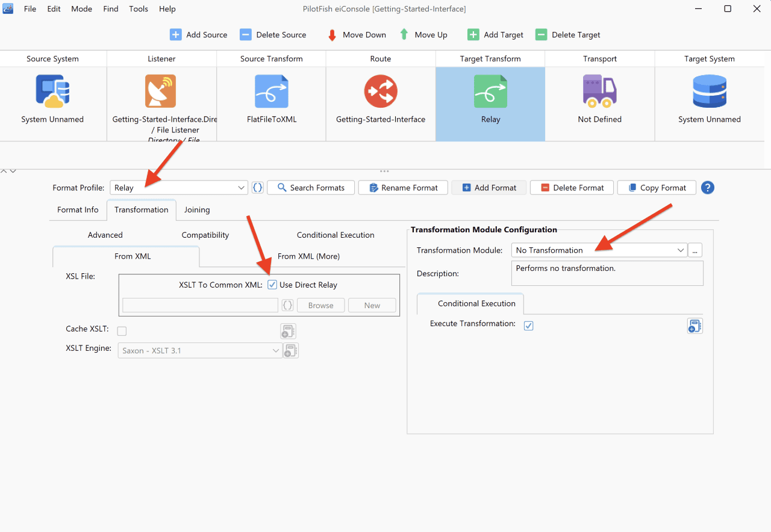Select the FlatFileToXML source transform icon
Viewport: 771px width, 532px height.
(x=271, y=91)
